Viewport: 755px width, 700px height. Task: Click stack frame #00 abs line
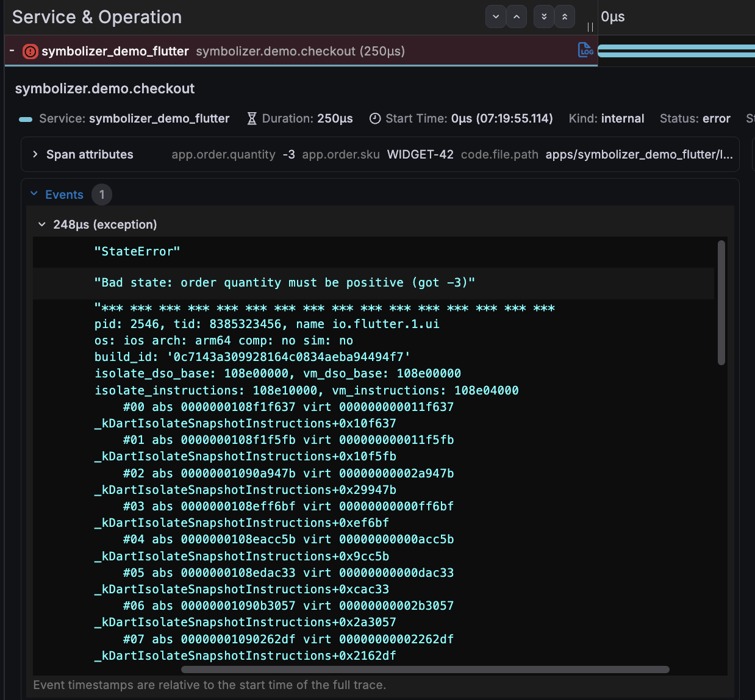(288, 407)
